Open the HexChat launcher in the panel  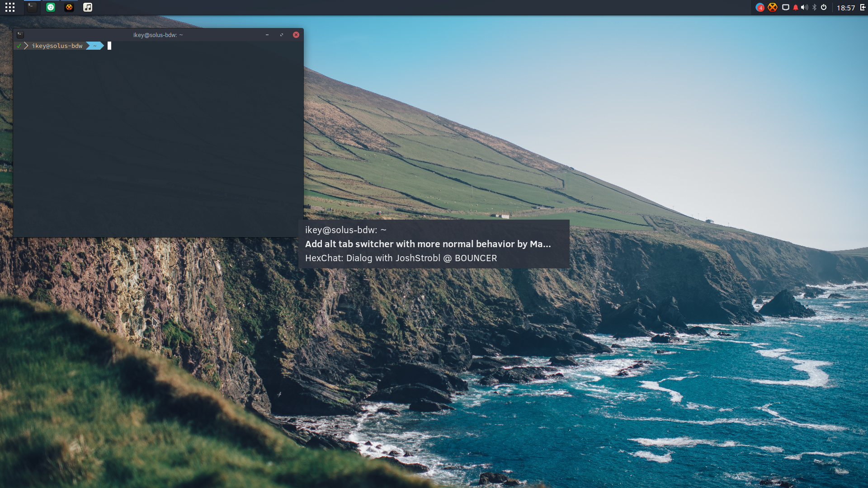pyautogui.click(x=69, y=7)
